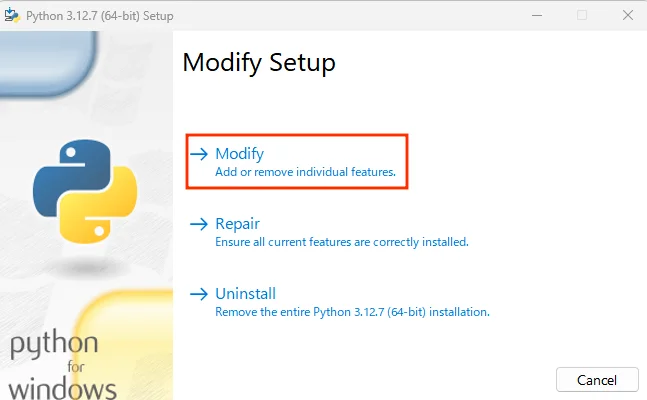647x400 pixels.
Task: Minimize the Python Setup window
Action: point(537,16)
